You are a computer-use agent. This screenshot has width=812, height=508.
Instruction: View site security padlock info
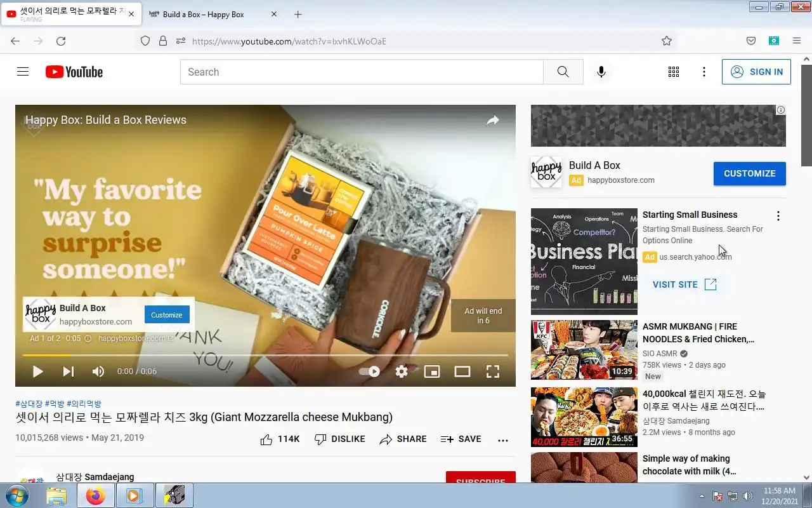click(163, 41)
